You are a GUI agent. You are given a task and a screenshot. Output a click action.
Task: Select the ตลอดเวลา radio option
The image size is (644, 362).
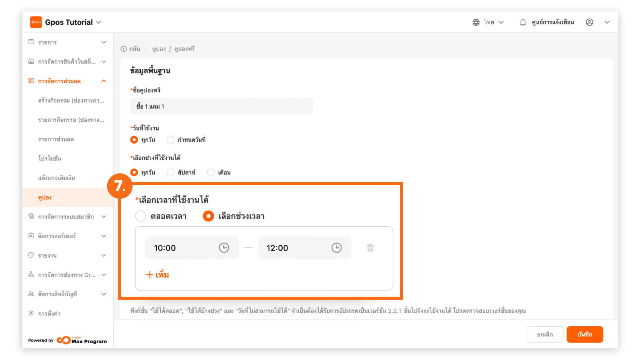141,216
